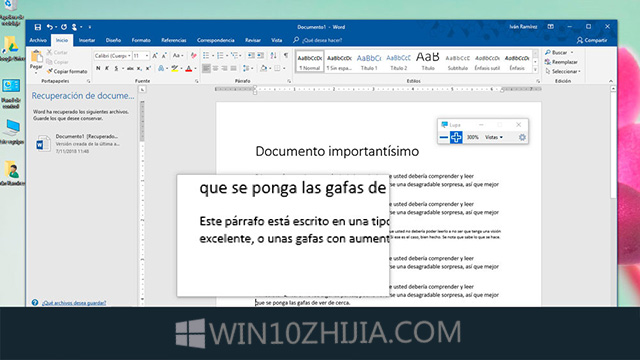Toggle the show paragraph marks (¶) icon
The height and width of the screenshot is (360, 640).
(x=286, y=56)
